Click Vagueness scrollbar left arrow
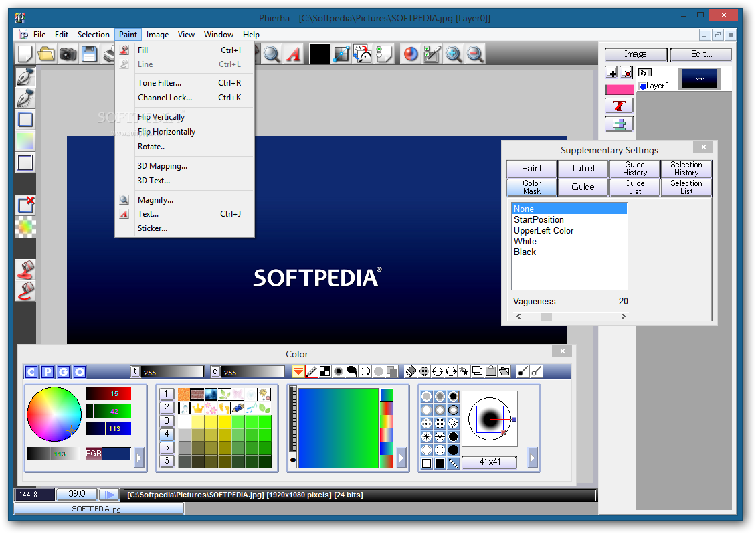756x534 pixels. (x=518, y=317)
